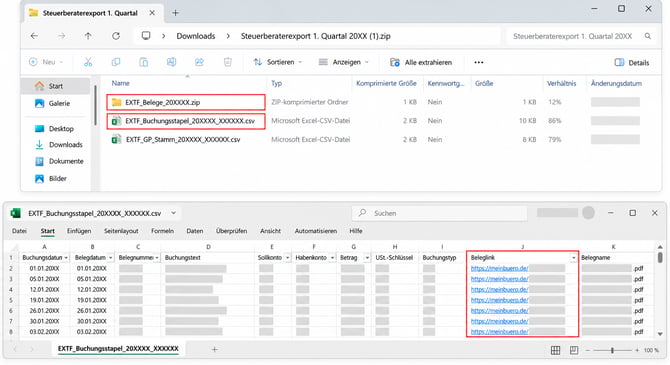This screenshot has height=365, width=670.
Task: Open Habenkonto column filter dropdown
Action: [x=332, y=258]
